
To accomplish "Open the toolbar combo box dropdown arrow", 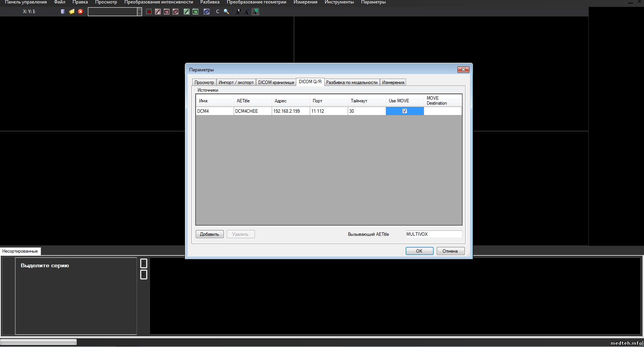I will tap(139, 12).
